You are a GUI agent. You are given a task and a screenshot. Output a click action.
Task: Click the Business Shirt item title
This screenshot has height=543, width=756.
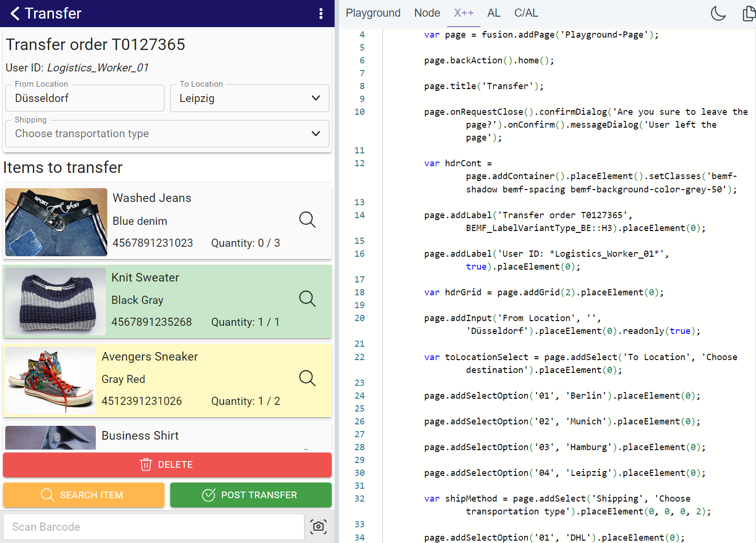pos(140,435)
